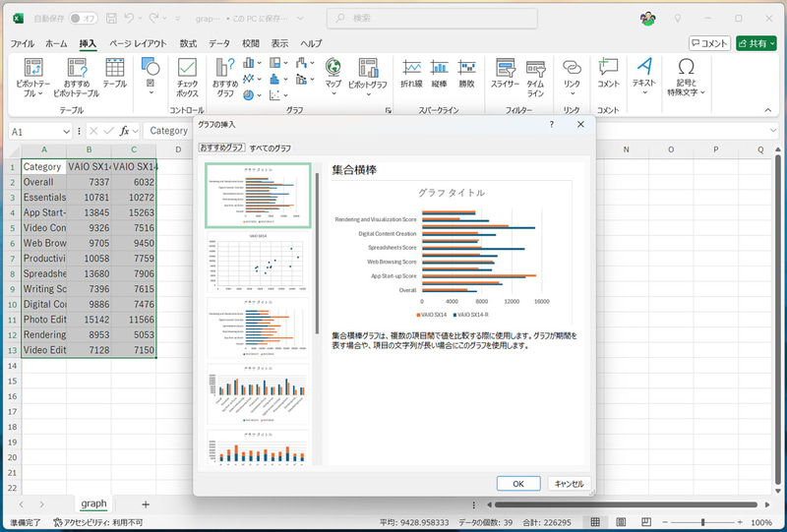
Task: Click the dialog thumbnail list scrollbar
Action: pos(317,254)
